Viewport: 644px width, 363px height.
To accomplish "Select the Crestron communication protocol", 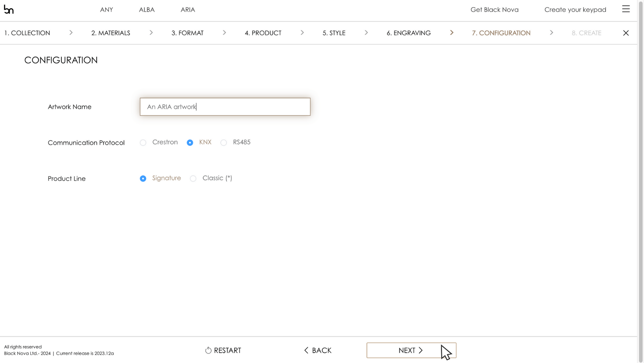I will point(143,142).
